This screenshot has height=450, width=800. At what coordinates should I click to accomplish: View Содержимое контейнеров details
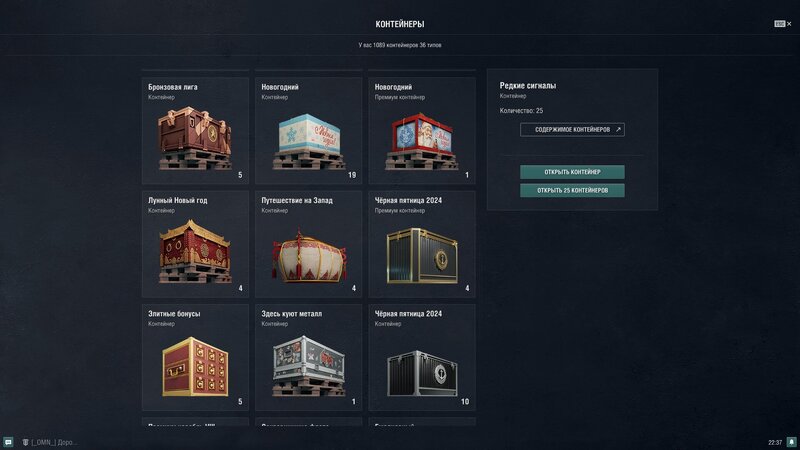(572, 130)
